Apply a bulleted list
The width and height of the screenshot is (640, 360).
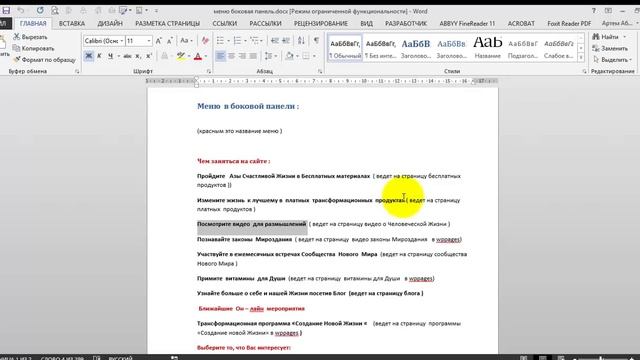[x=220, y=41]
